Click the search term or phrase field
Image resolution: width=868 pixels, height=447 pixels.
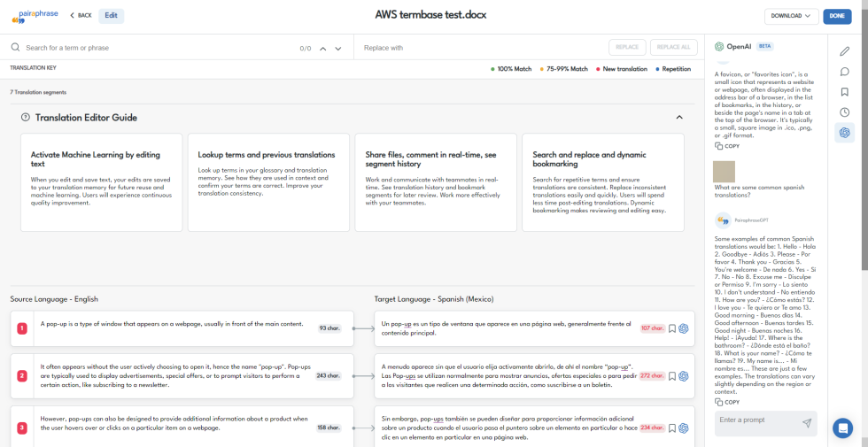coord(159,48)
